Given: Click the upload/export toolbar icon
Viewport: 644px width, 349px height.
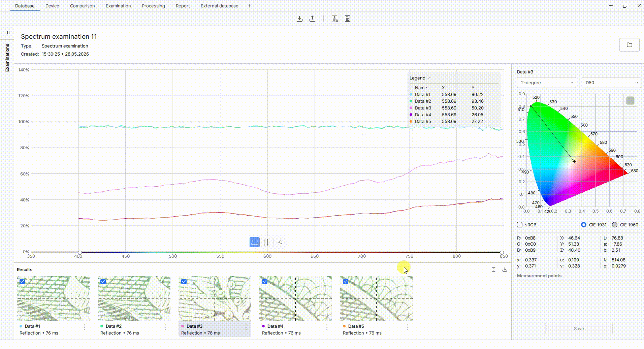Looking at the screenshot, I should coord(313,19).
